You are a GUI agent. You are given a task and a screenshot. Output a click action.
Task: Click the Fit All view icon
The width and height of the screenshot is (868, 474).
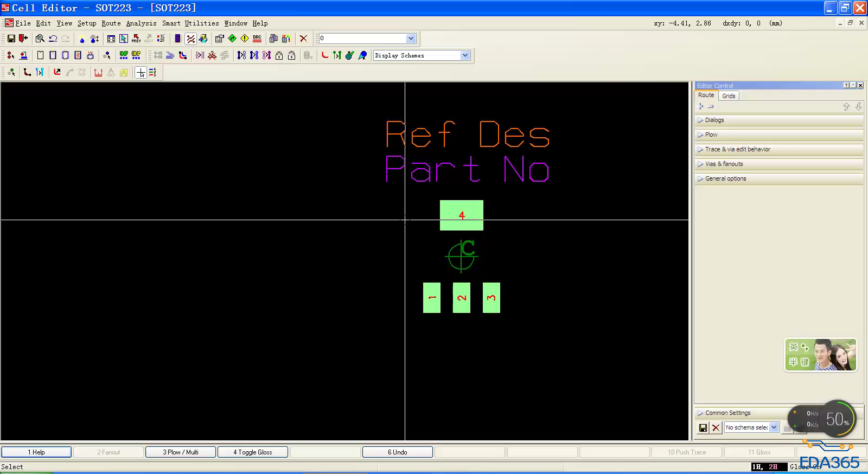click(x=111, y=39)
